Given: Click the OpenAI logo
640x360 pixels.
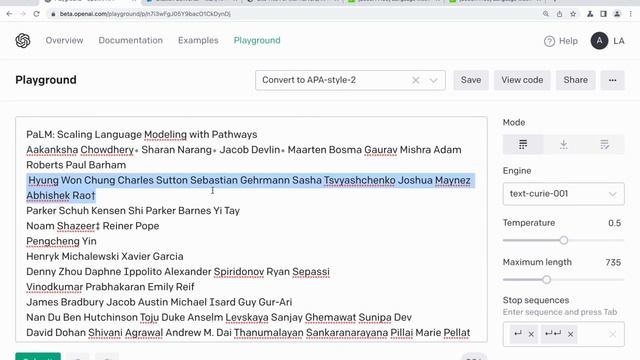Looking at the screenshot, I should coord(23,40).
